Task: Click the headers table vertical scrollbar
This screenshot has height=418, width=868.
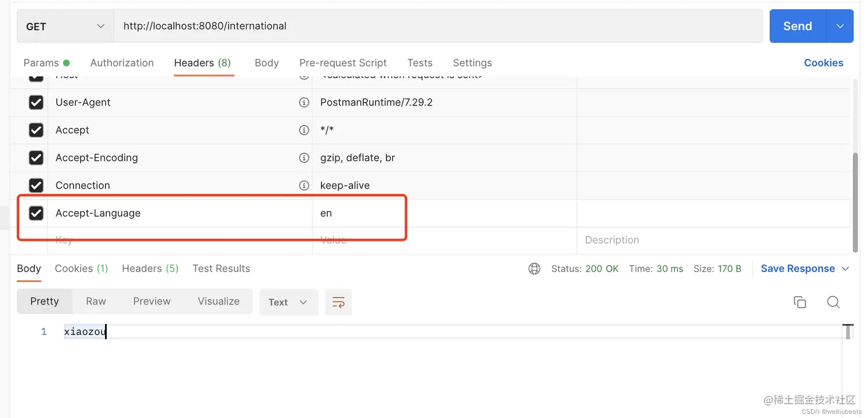Action: 856,202
